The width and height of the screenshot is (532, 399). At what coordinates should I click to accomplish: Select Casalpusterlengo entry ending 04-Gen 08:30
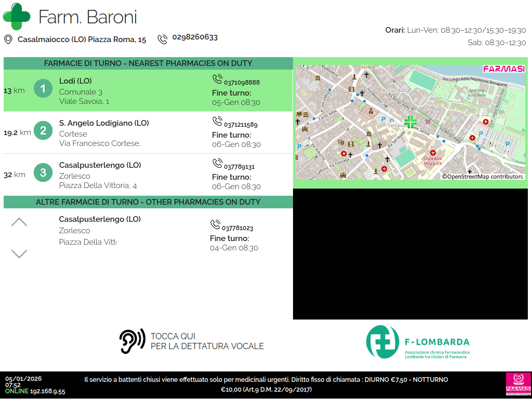[x=156, y=233]
